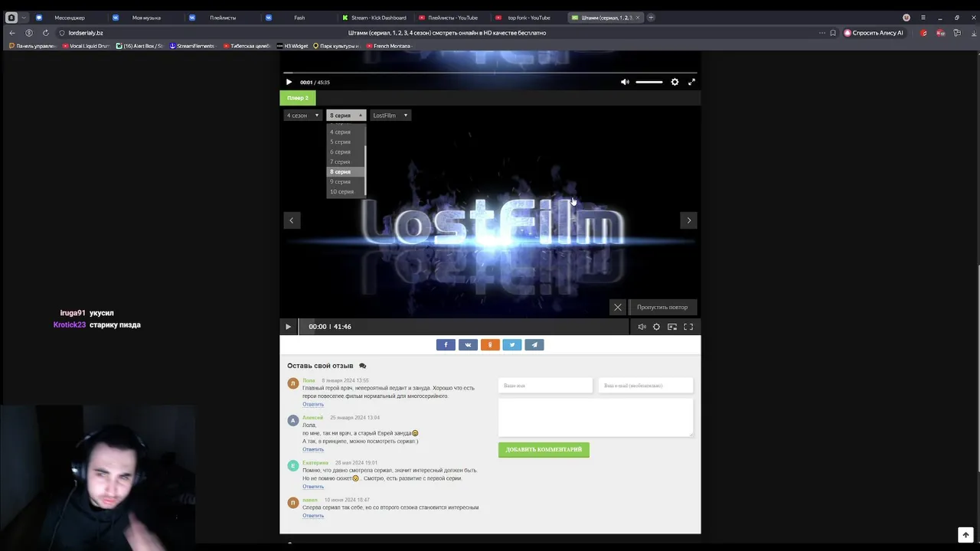Play the lower LostFilm player
Image resolution: width=980 pixels, height=551 pixels.
click(x=288, y=327)
